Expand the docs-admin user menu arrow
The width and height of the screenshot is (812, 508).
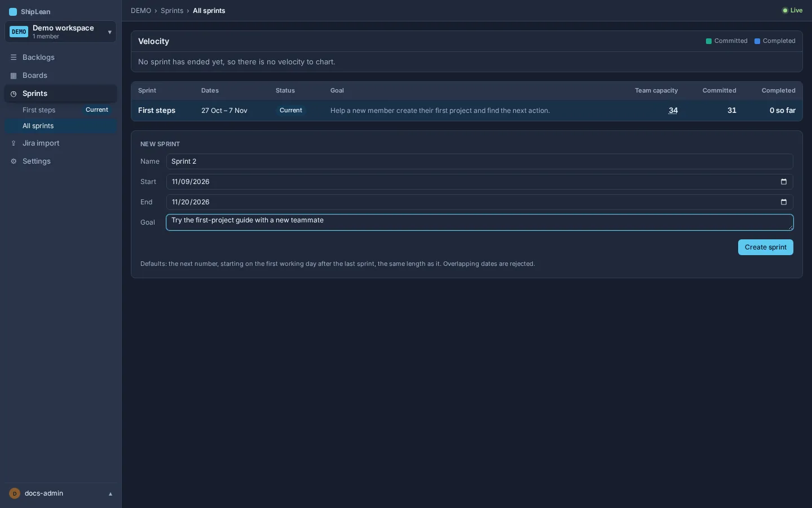(111, 494)
